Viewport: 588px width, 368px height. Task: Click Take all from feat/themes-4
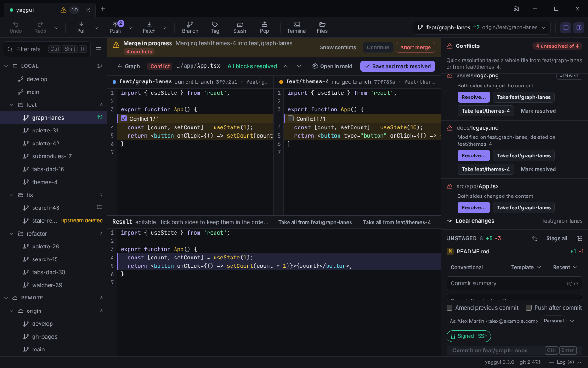397,222
